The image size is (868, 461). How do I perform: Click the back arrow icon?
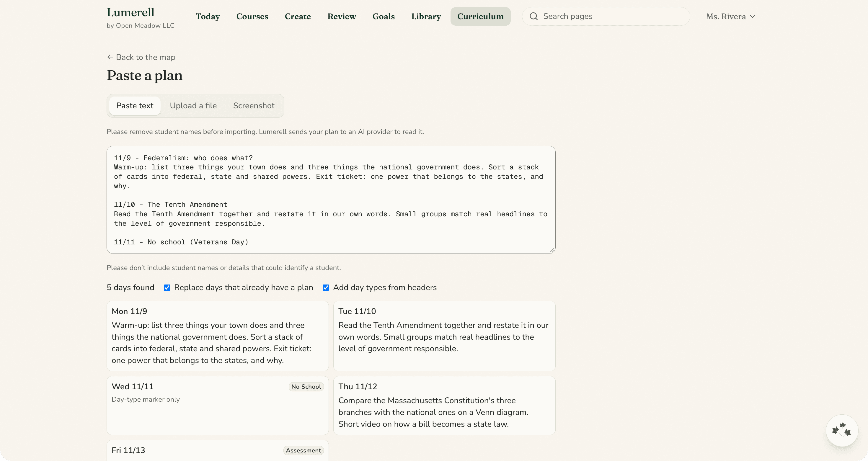point(110,57)
